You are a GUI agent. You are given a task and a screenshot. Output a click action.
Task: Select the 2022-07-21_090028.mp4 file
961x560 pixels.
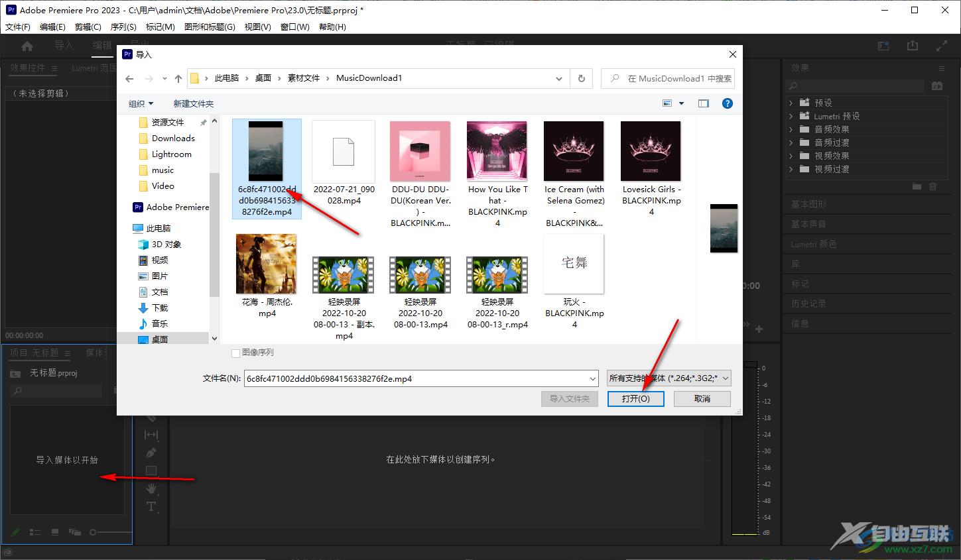344,163
